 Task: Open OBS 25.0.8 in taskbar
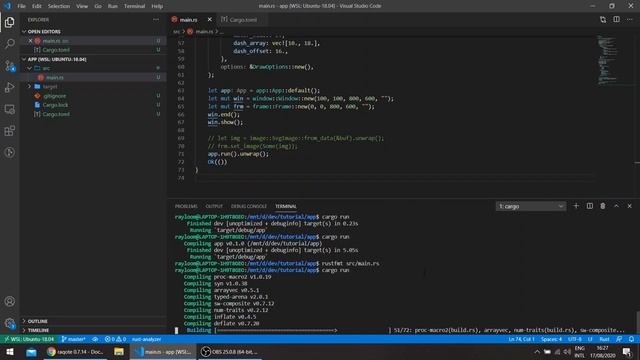[x=230, y=352]
